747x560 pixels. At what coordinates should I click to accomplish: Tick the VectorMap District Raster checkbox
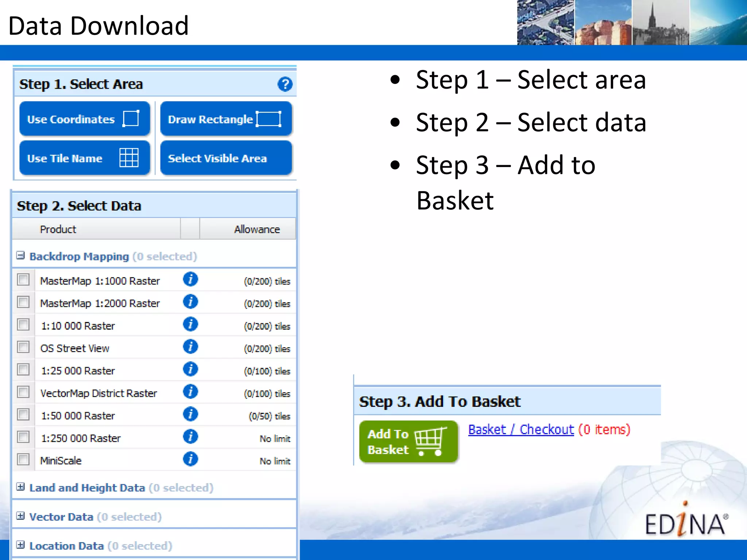click(x=23, y=392)
